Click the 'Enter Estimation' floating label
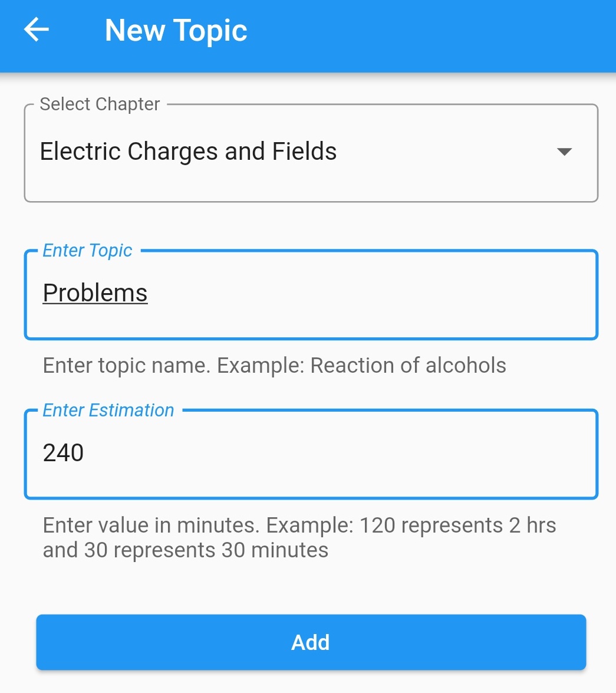The height and width of the screenshot is (693, 616). pyautogui.click(x=108, y=410)
